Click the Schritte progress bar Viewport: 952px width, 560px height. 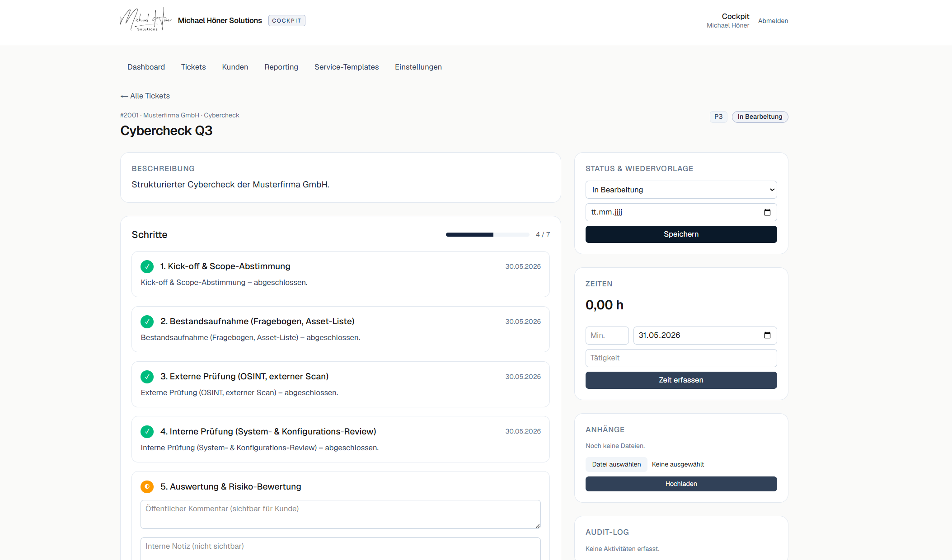pyautogui.click(x=488, y=234)
